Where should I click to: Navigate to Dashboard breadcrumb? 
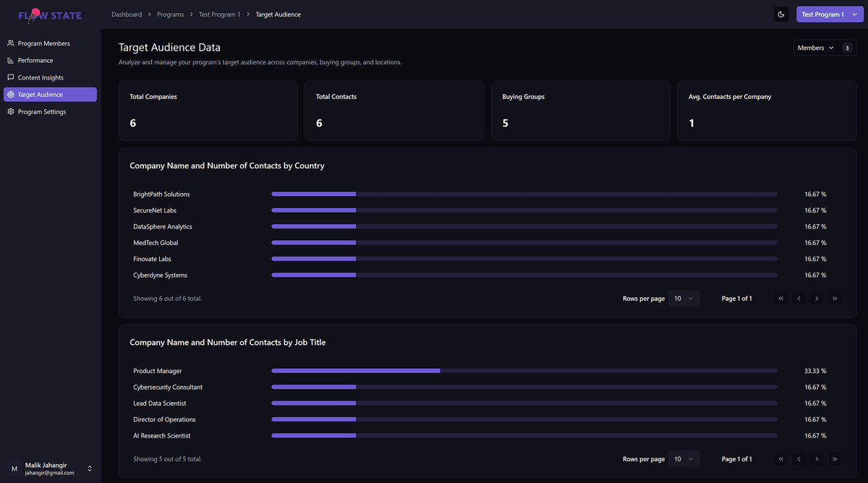point(127,14)
